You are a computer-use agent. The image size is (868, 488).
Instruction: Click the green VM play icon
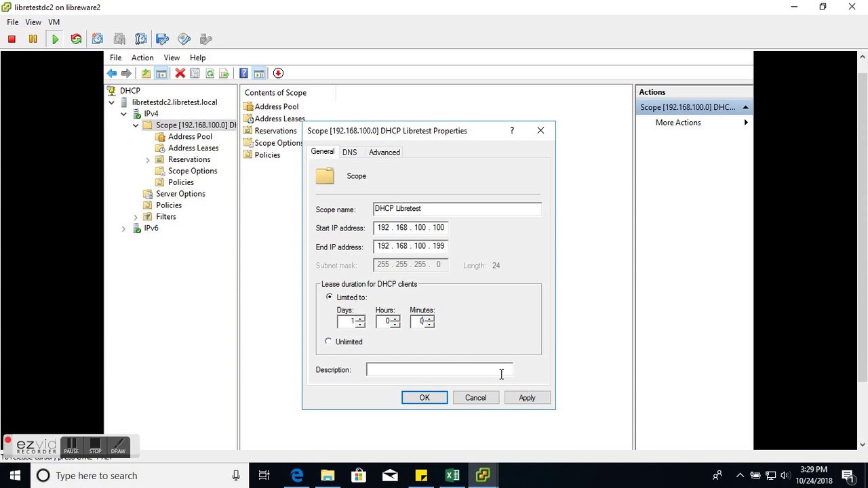pos(55,39)
